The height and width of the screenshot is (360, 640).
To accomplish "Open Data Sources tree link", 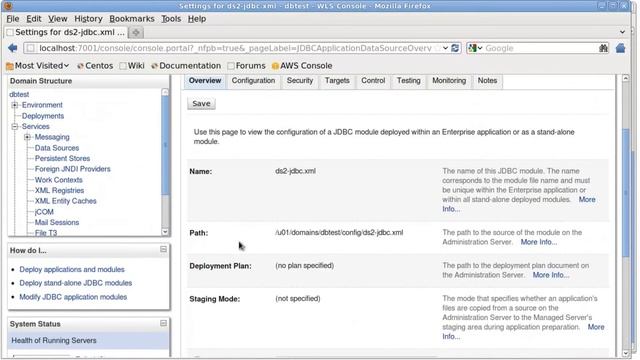I will coord(57,148).
